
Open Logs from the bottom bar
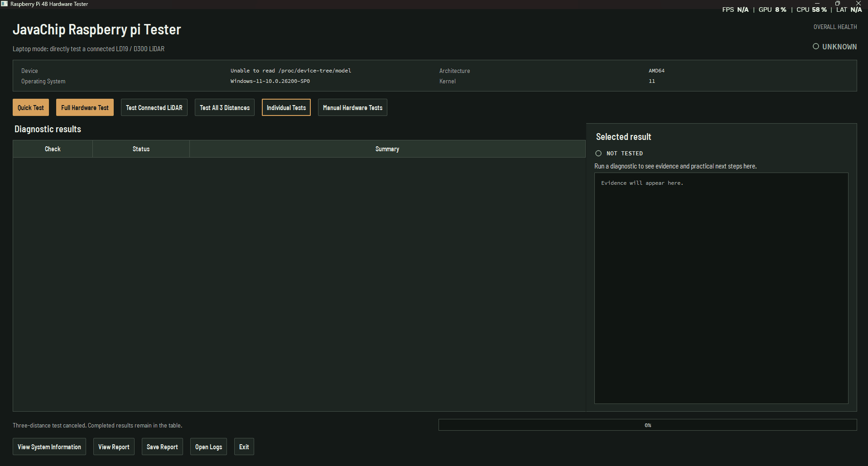(x=208, y=447)
